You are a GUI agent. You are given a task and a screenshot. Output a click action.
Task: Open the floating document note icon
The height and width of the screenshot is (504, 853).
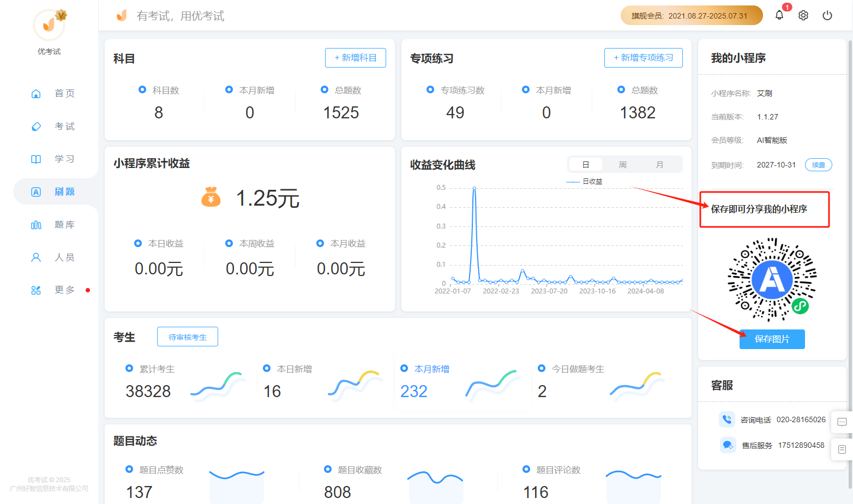click(x=842, y=449)
